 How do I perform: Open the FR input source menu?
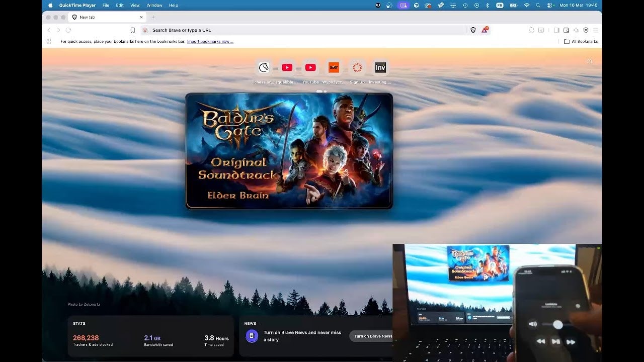500,5
